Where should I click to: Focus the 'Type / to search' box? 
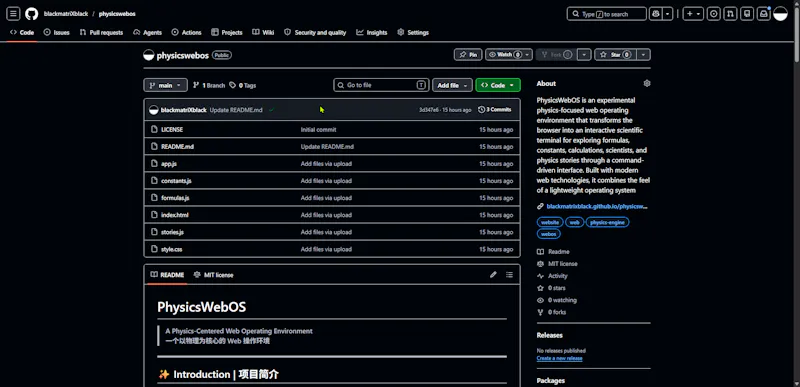point(607,14)
